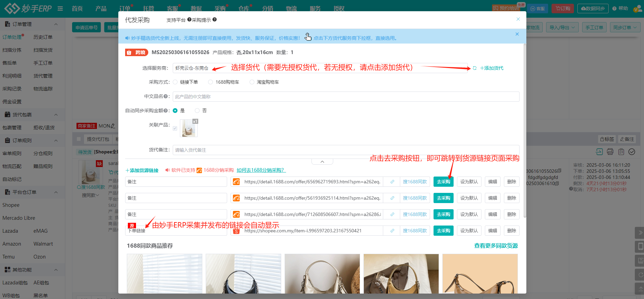
Task: Open 查看更多同款货源 link
Action: click(496, 246)
